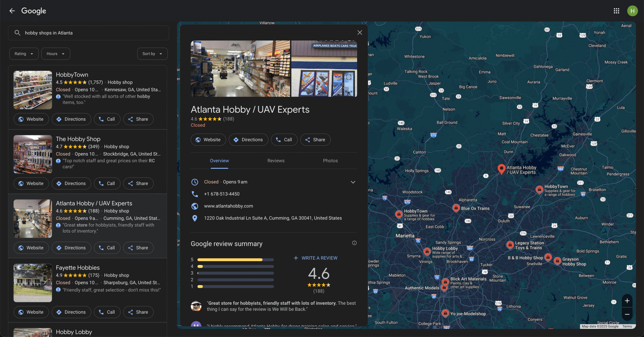Share the Fayette Hobbies listing

(x=138, y=312)
